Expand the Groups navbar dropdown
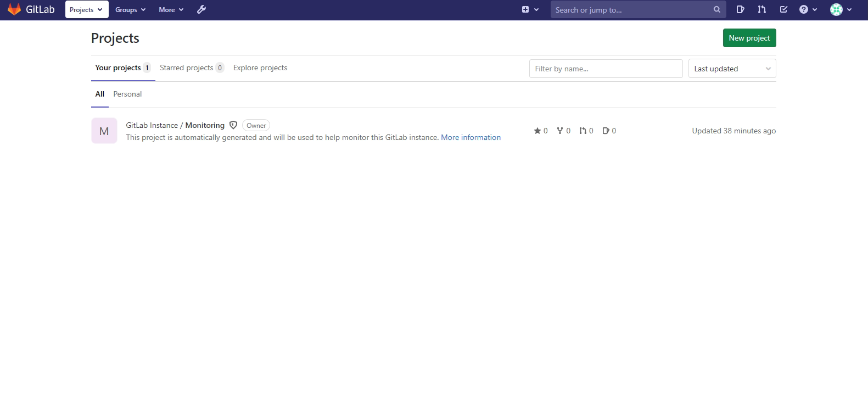Image resolution: width=868 pixels, height=410 pixels. tap(131, 9)
